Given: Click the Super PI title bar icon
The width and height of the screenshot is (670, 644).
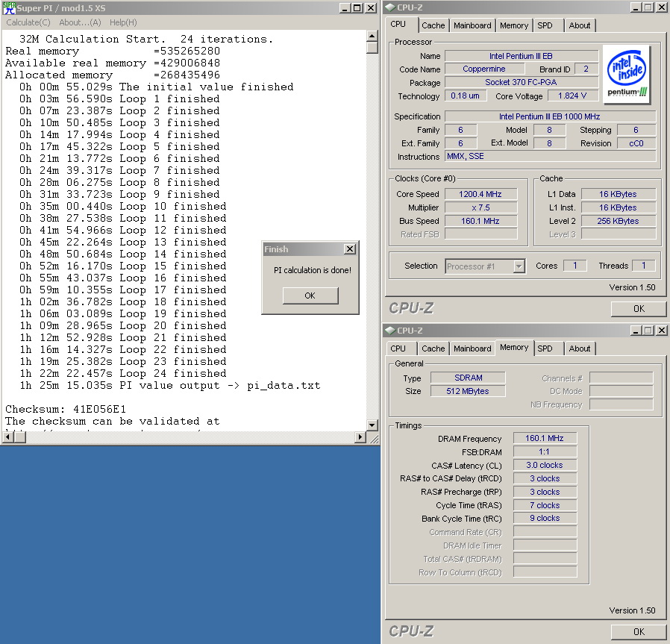Looking at the screenshot, I should (8, 7).
